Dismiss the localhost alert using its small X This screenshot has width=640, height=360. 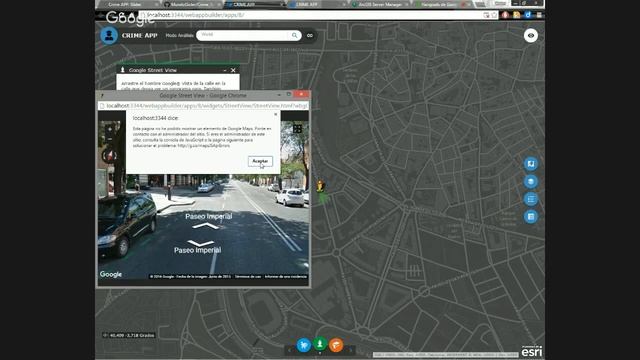[x=276, y=114]
